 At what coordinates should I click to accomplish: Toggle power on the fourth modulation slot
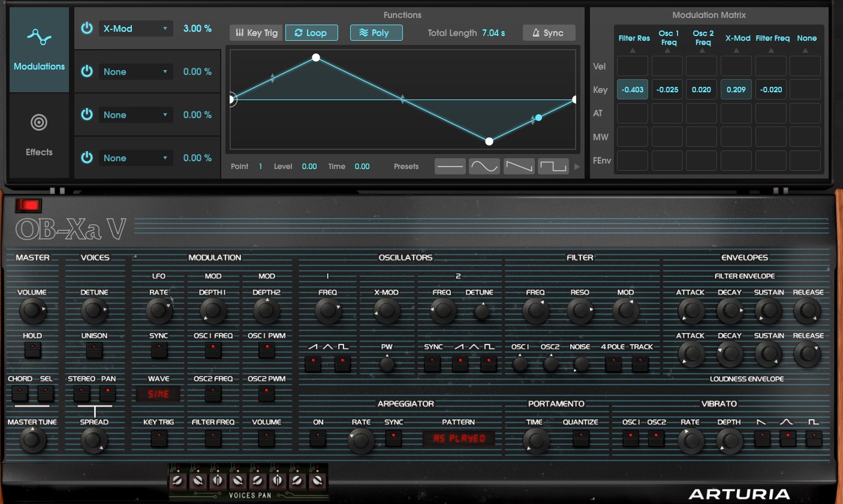coord(87,158)
